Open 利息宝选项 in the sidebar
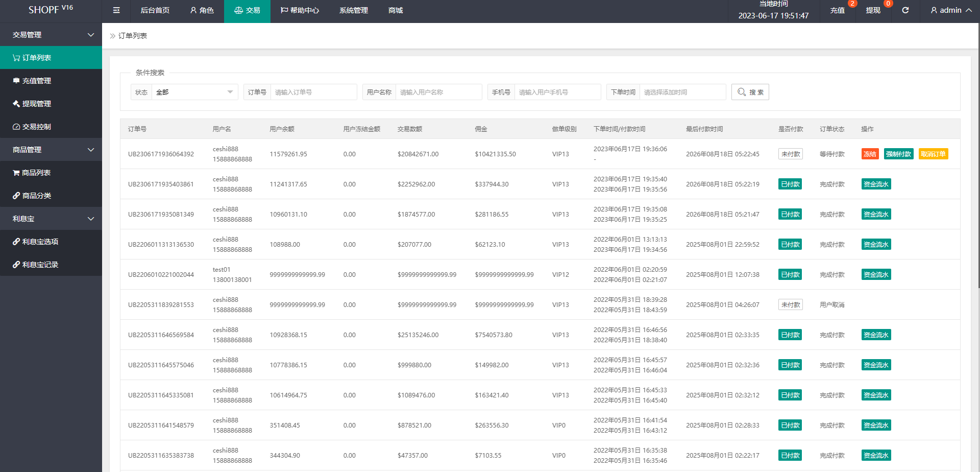The width and height of the screenshot is (980, 472). 51,242
